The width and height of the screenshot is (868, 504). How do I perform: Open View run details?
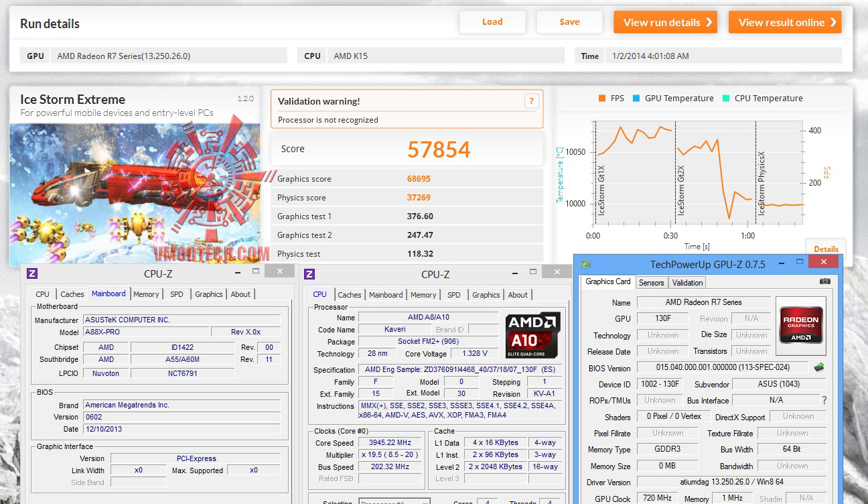tap(665, 22)
